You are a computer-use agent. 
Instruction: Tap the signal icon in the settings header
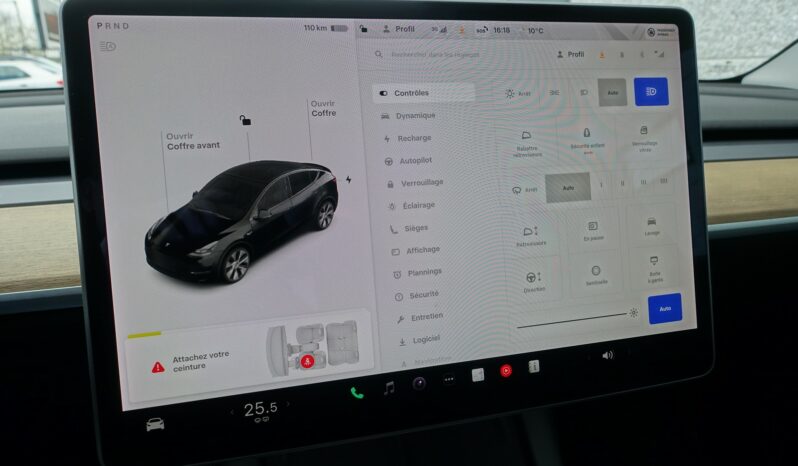coord(660,54)
